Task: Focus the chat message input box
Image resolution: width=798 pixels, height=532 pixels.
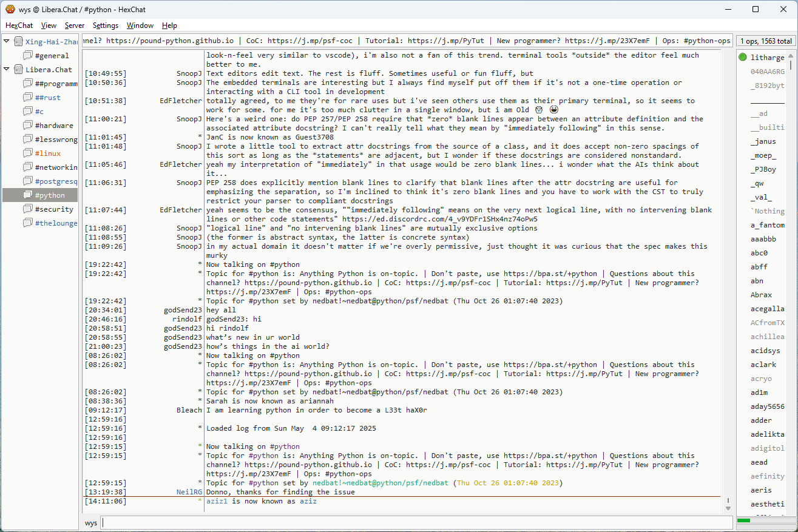Action: click(416, 523)
